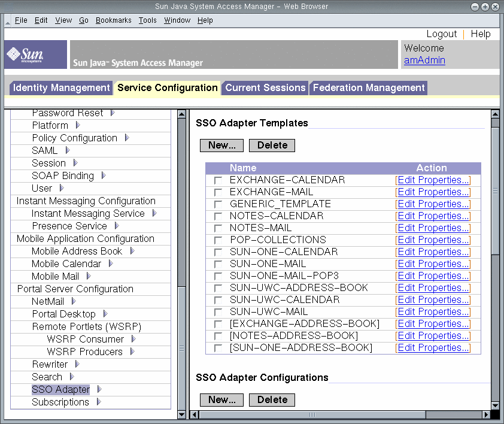This screenshot has width=504, height=424.
Task: Open the arrow next to Instant Messaging Service
Action: [x=154, y=213]
